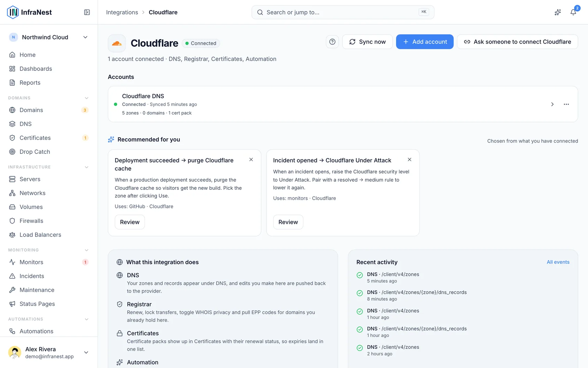
Task: Collapse the sidebar panel icon
Action: click(87, 12)
